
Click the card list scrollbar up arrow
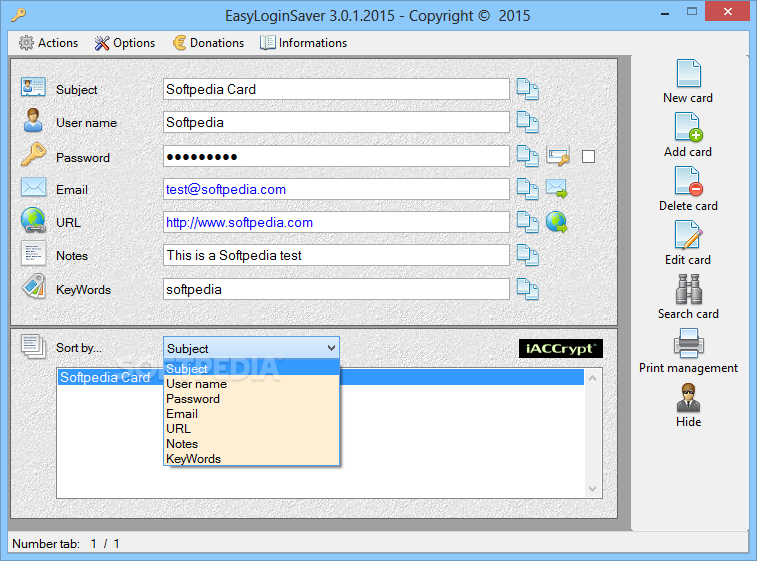tap(593, 378)
